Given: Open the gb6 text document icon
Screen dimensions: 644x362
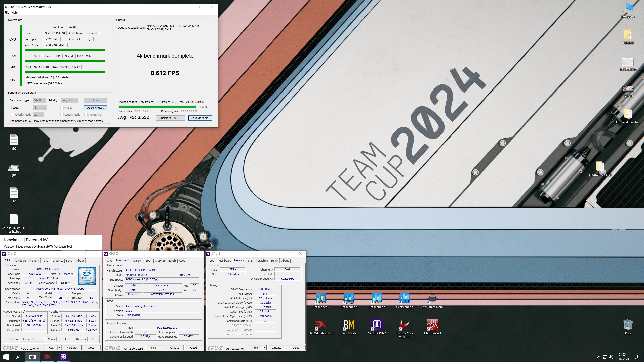Looking at the screenshot, I should coord(14,195).
